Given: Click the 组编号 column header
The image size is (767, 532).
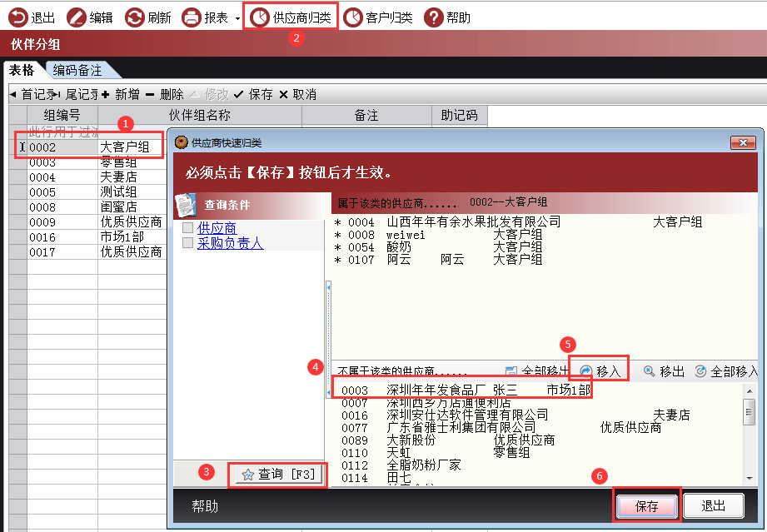Looking at the screenshot, I should [62, 115].
